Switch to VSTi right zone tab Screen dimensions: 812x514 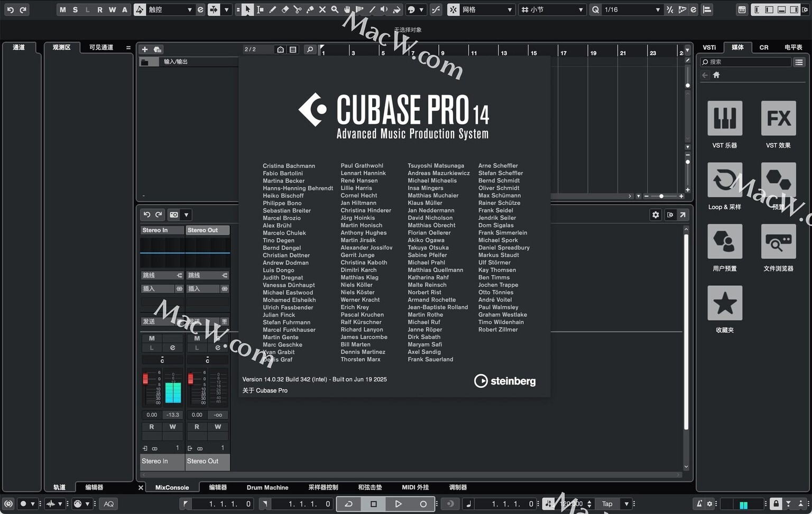click(x=709, y=47)
